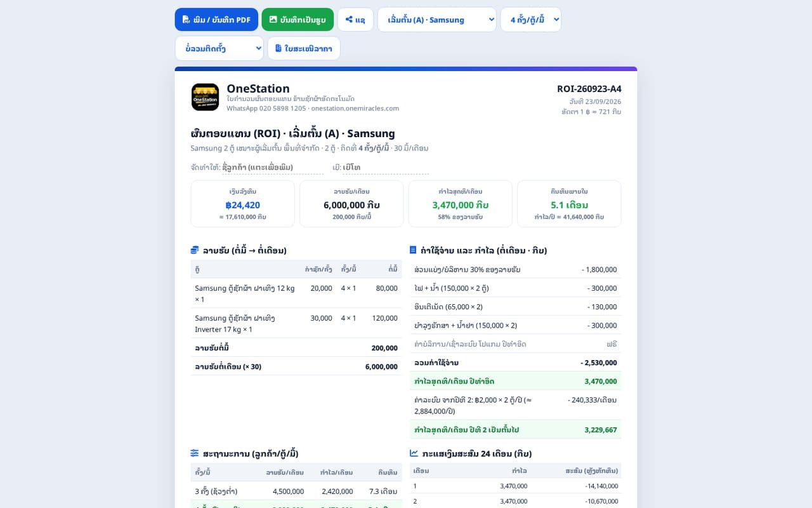Click the bold "6,000,000" monthly total cell
Viewport: 812px width, 508px height.
[x=381, y=366]
